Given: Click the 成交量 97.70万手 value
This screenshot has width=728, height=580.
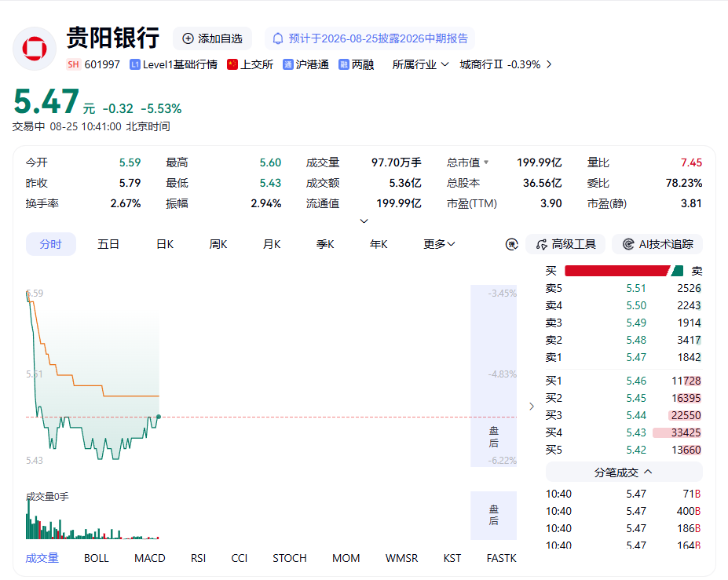Looking at the screenshot, I should [x=396, y=163].
